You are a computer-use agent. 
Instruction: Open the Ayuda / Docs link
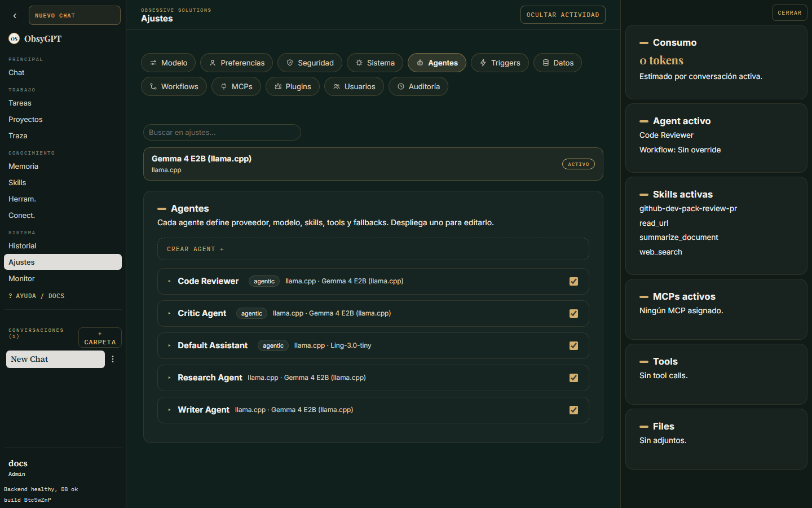(37, 296)
